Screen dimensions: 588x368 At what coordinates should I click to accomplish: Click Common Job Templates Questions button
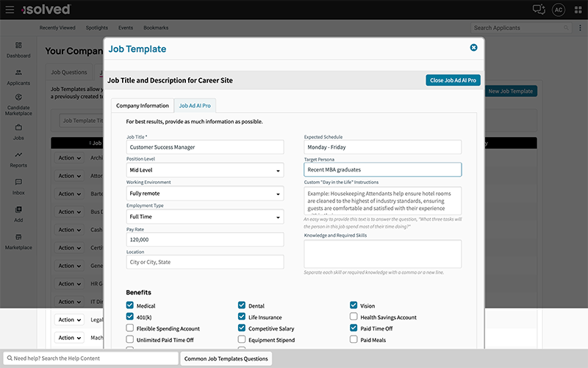pyautogui.click(x=226, y=358)
